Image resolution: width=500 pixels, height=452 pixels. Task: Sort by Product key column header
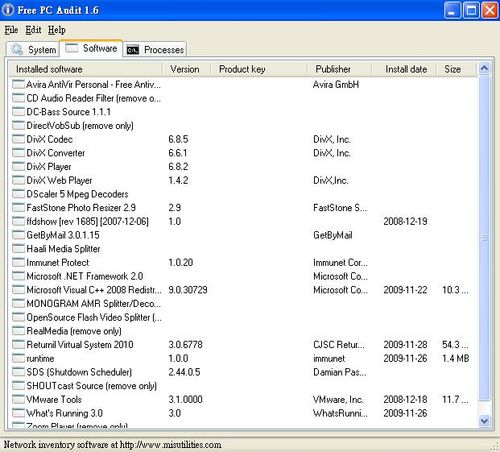click(259, 69)
